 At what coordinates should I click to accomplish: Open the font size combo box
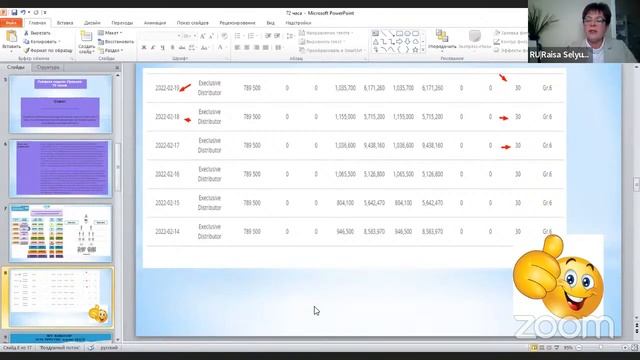[189, 36]
